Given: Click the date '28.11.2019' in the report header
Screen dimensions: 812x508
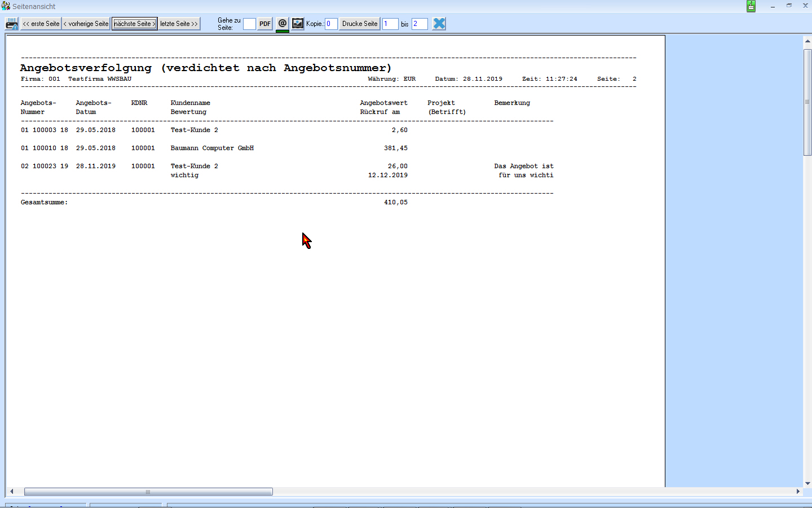Looking at the screenshot, I should pos(483,79).
